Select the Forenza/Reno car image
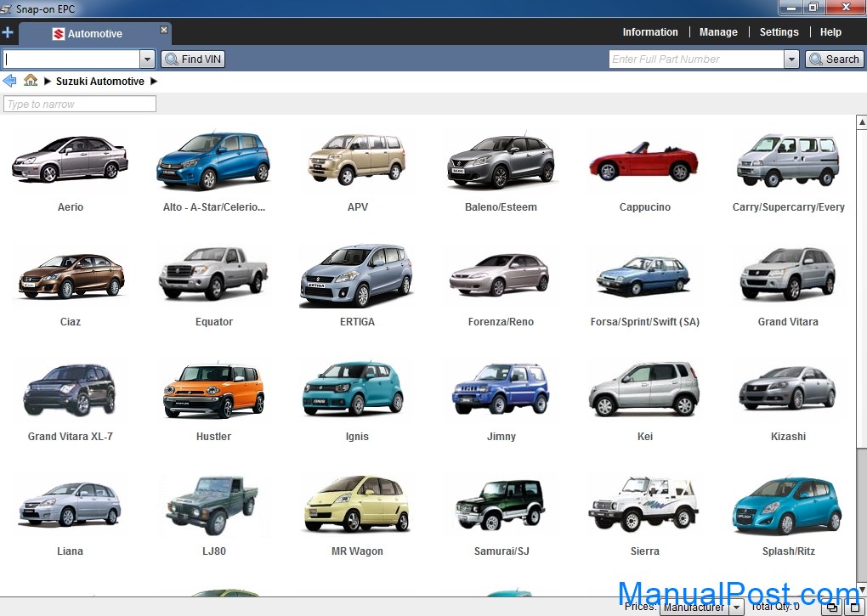This screenshot has height=616, width=867. tap(500, 275)
